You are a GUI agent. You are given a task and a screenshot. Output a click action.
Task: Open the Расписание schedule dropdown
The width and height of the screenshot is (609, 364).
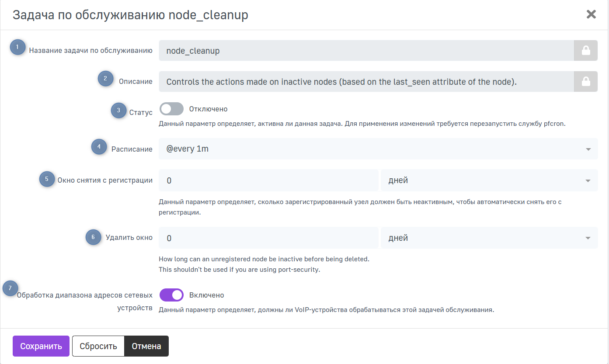(378, 149)
